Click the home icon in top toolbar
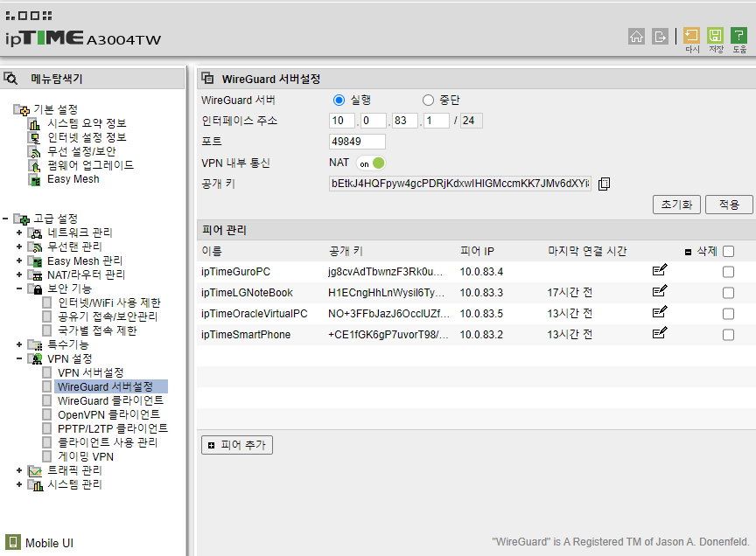The image size is (756, 556). (636, 36)
